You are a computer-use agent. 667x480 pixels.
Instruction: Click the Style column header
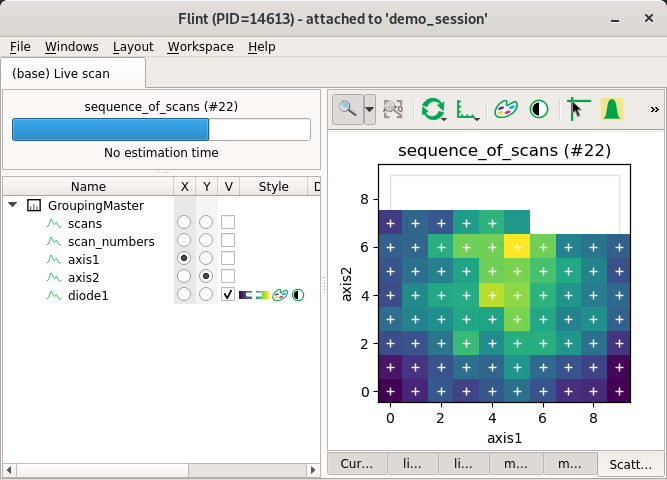pos(274,186)
